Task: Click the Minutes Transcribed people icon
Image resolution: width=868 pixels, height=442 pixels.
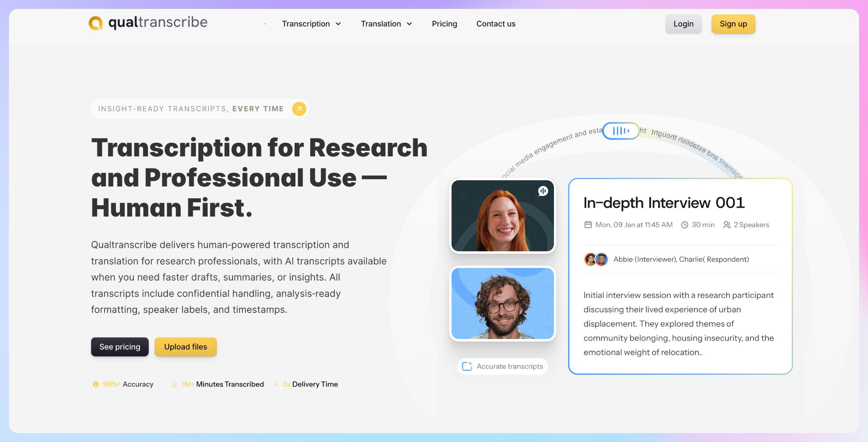Action: click(x=174, y=384)
